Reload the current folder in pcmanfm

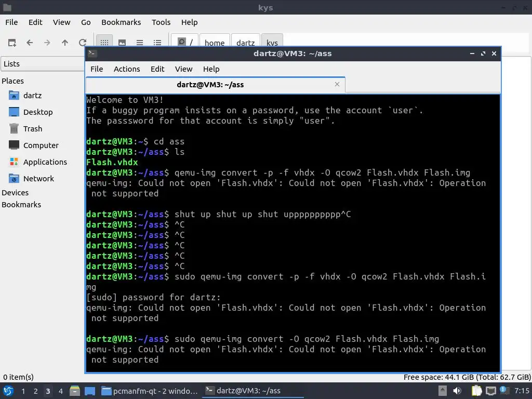click(83, 43)
